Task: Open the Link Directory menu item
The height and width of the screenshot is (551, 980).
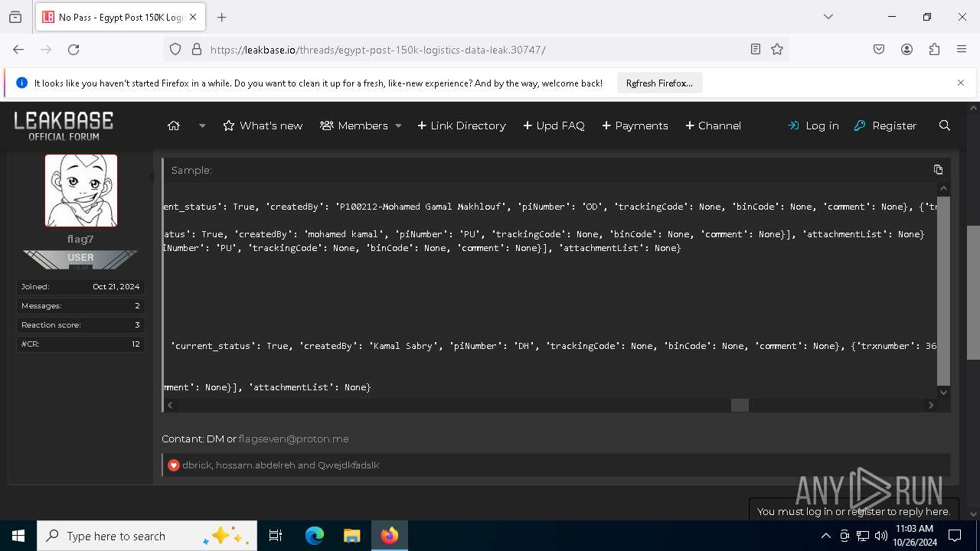Action: coord(462,126)
